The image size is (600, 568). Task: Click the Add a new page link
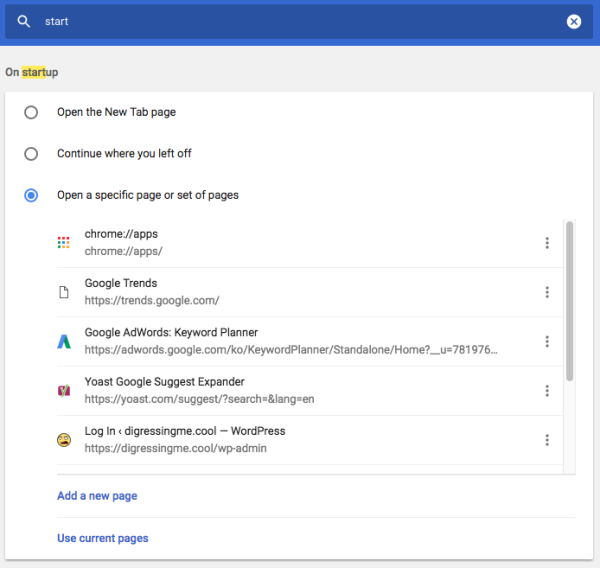(x=97, y=496)
